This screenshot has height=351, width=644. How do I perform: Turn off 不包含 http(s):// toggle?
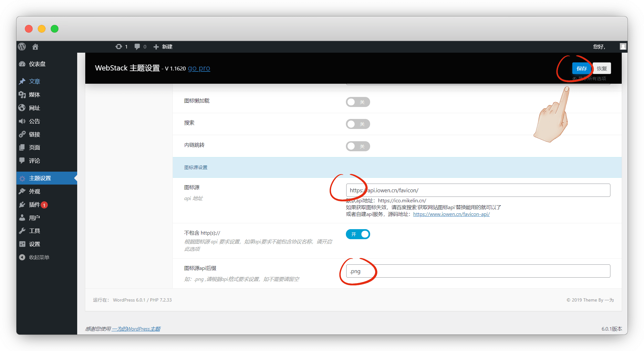tap(358, 234)
